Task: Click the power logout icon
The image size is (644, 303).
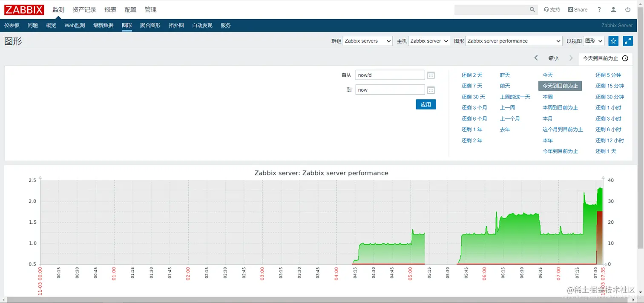Action: tap(628, 9)
